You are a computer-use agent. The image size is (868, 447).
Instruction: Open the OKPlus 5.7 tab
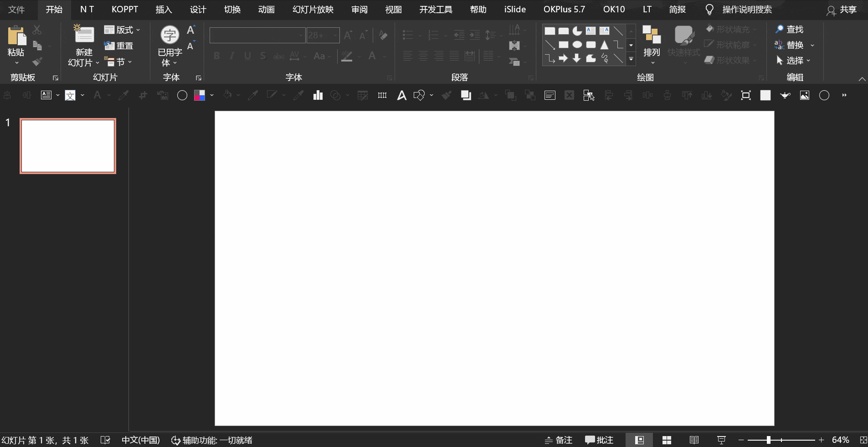pos(564,10)
